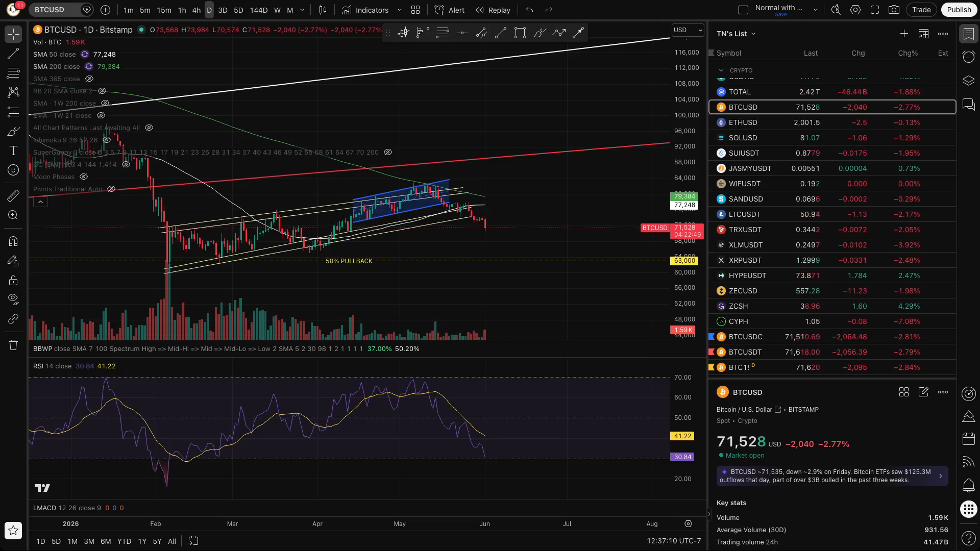Viewport: 980px width, 551px height.
Task: Open the Indicators dialog
Action: click(365, 10)
